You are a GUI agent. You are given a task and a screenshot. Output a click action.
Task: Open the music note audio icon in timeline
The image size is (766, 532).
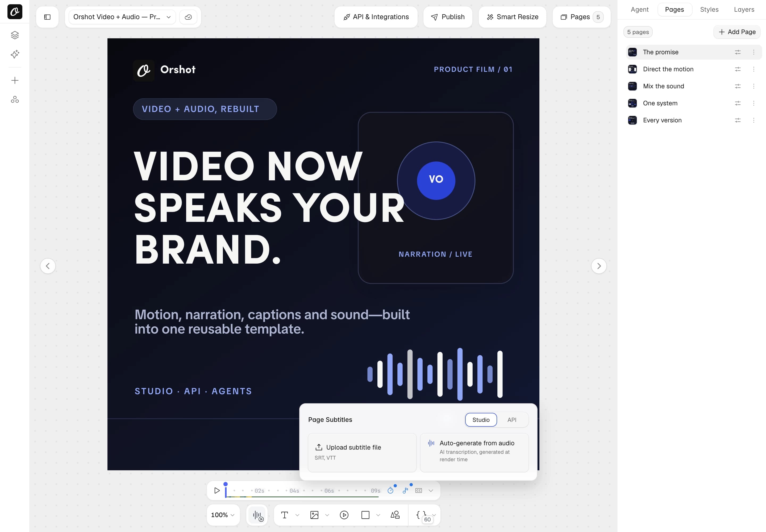(405, 490)
